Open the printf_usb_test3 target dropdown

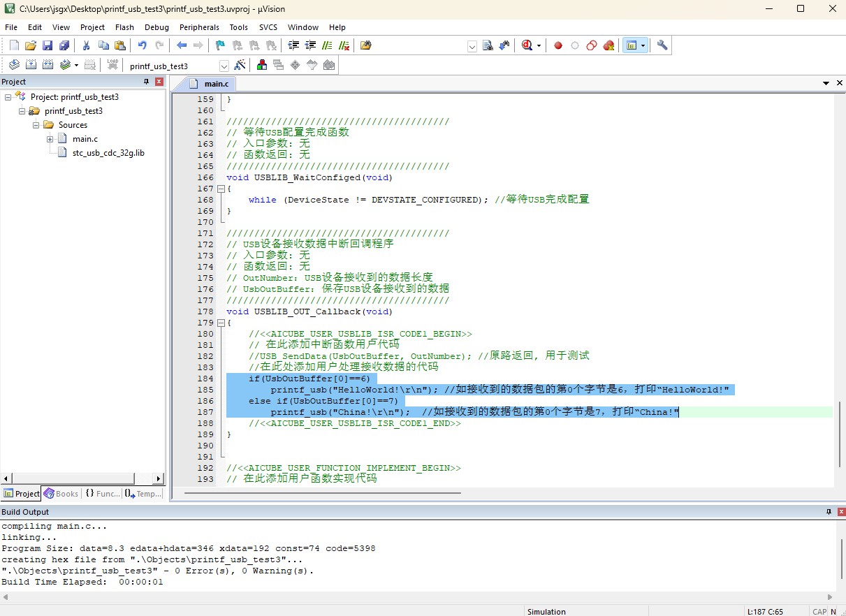click(x=224, y=66)
